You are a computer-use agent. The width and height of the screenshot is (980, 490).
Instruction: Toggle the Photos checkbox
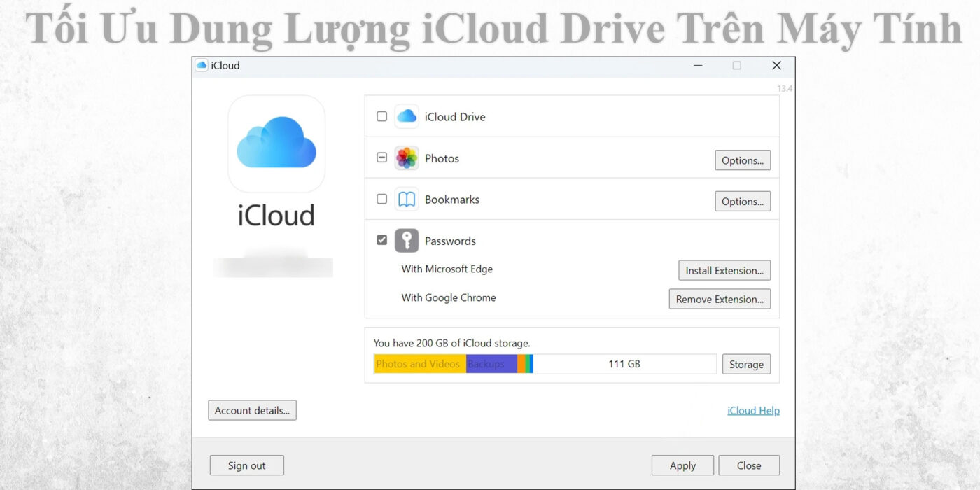tap(381, 157)
